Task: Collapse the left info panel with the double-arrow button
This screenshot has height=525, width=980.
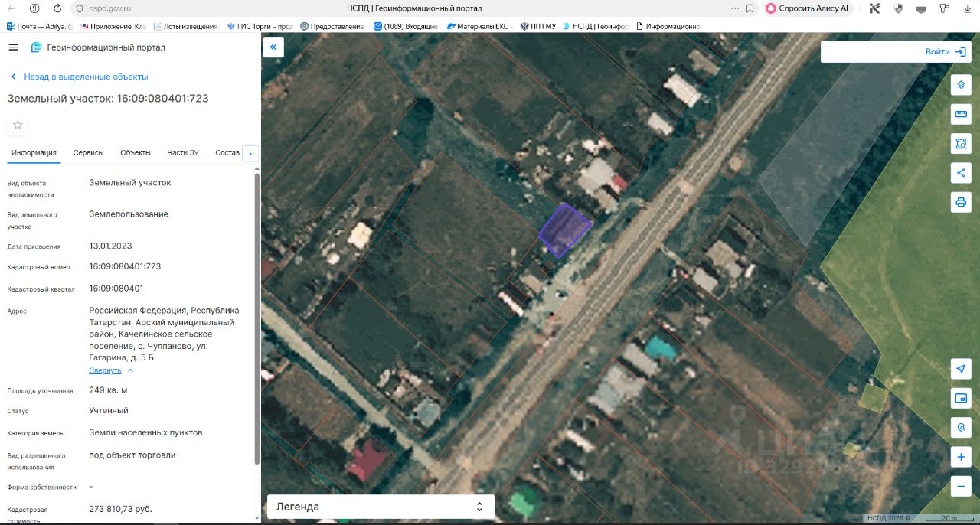Action: 273,47
